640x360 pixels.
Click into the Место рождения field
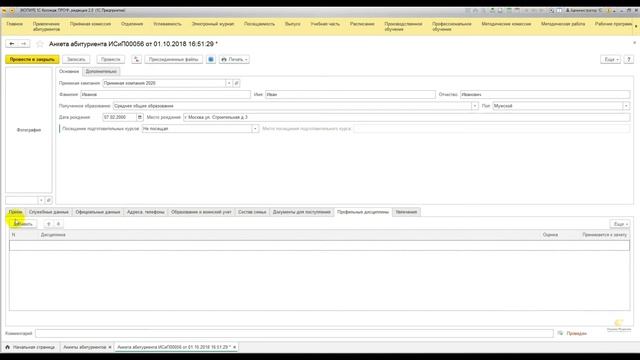pos(407,117)
